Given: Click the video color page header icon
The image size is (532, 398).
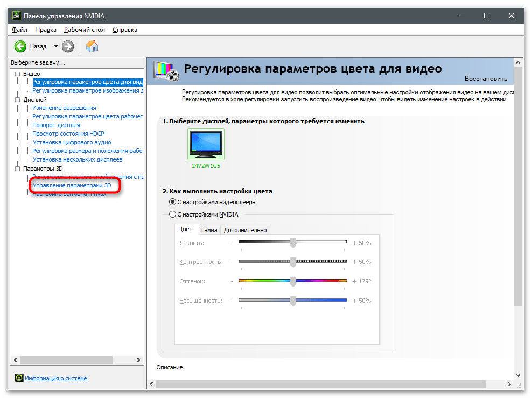Looking at the screenshot, I should coord(166,71).
